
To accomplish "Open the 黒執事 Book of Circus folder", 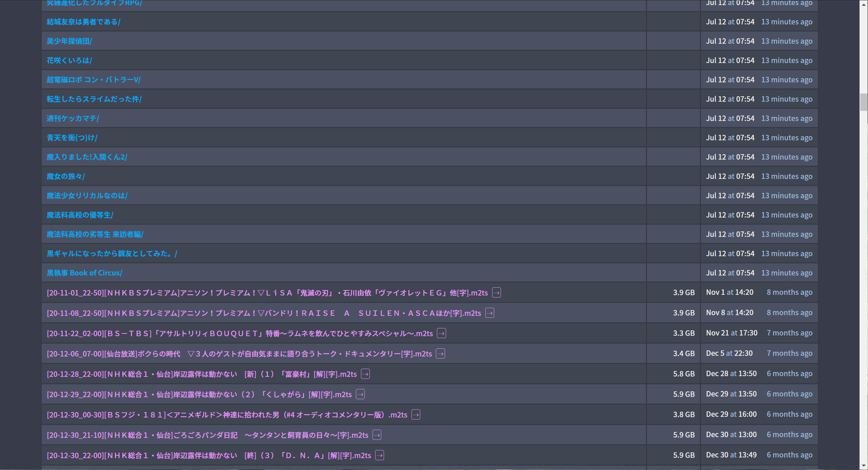I will click(x=84, y=273).
